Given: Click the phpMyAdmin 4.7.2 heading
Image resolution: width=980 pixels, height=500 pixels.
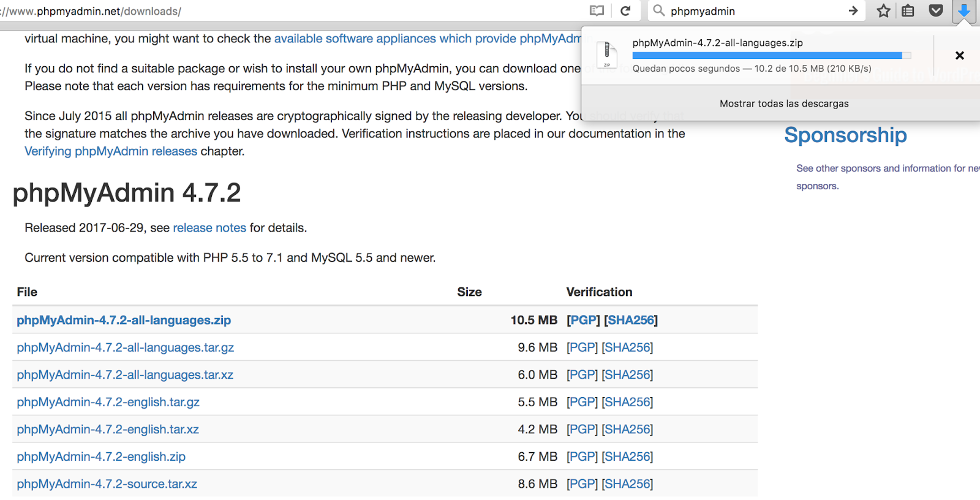Looking at the screenshot, I should pyautogui.click(x=127, y=193).
